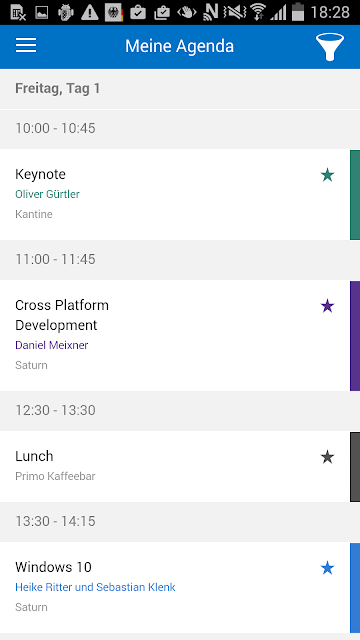This screenshot has height=640, width=360.
Task: Open the hamburger navigation menu
Action: [26, 45]
